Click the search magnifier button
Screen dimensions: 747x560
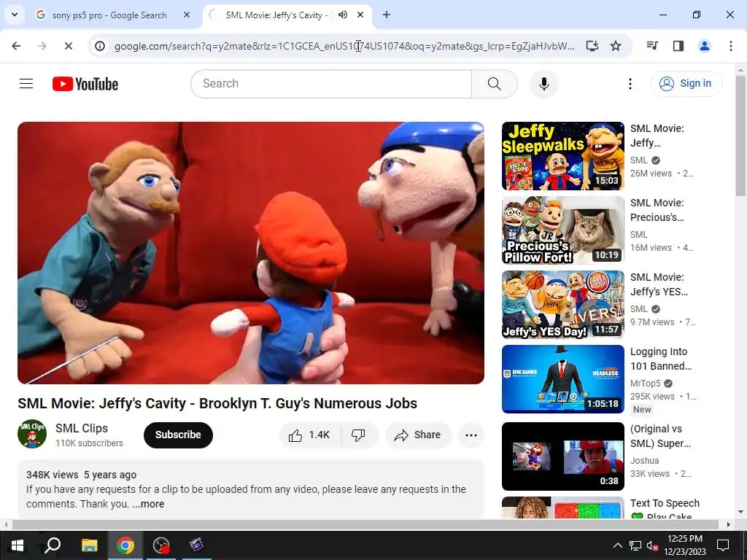tap(494, 84)
